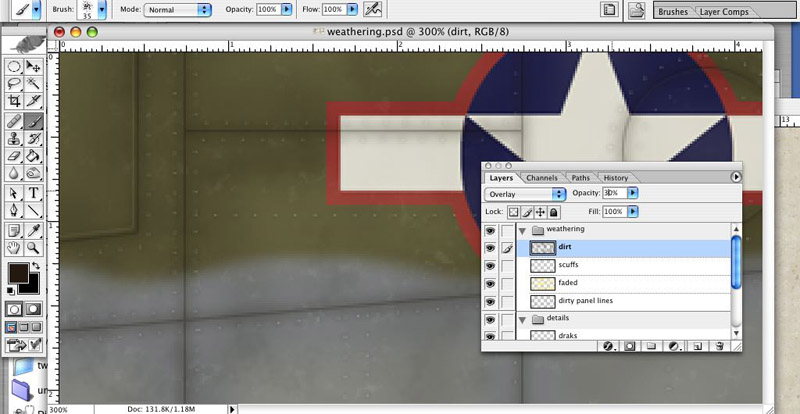The height and width of the screenshot is (414, 800).
Task: Select the Pen tool
Action: (x=14, y=210)
